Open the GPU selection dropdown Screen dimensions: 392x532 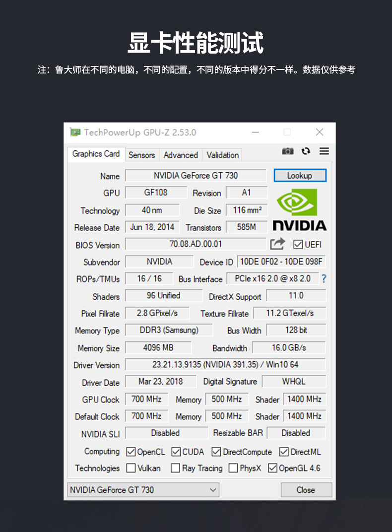[143, 490]
